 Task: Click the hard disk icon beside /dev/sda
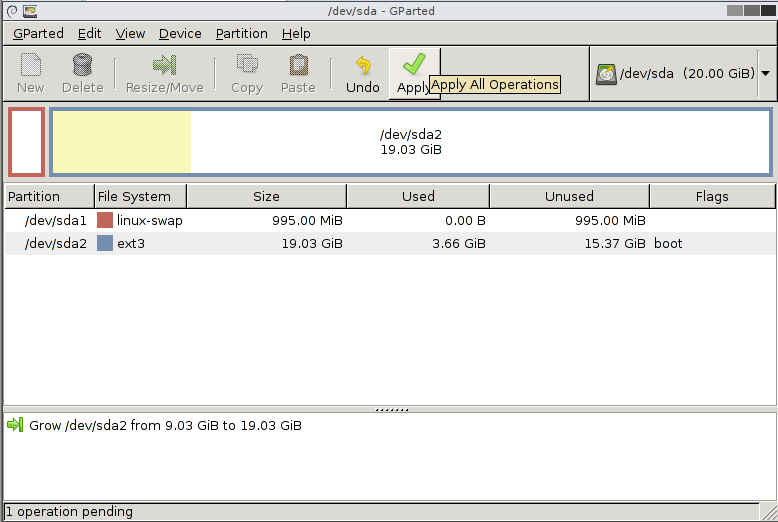(606, 74)
